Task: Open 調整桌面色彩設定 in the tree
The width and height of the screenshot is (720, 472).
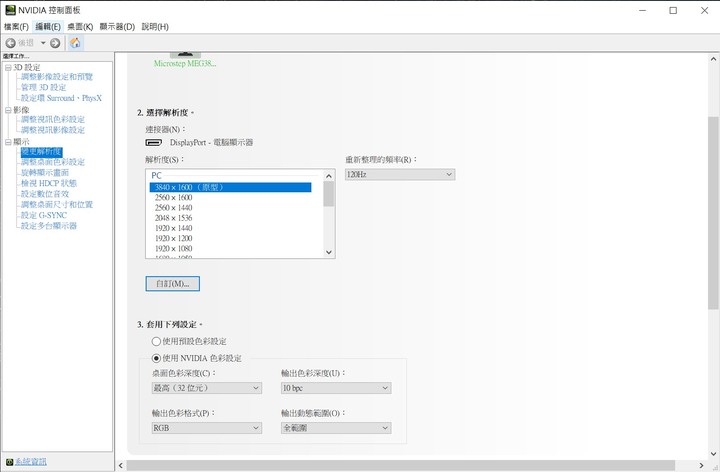Action: [53, 162]
